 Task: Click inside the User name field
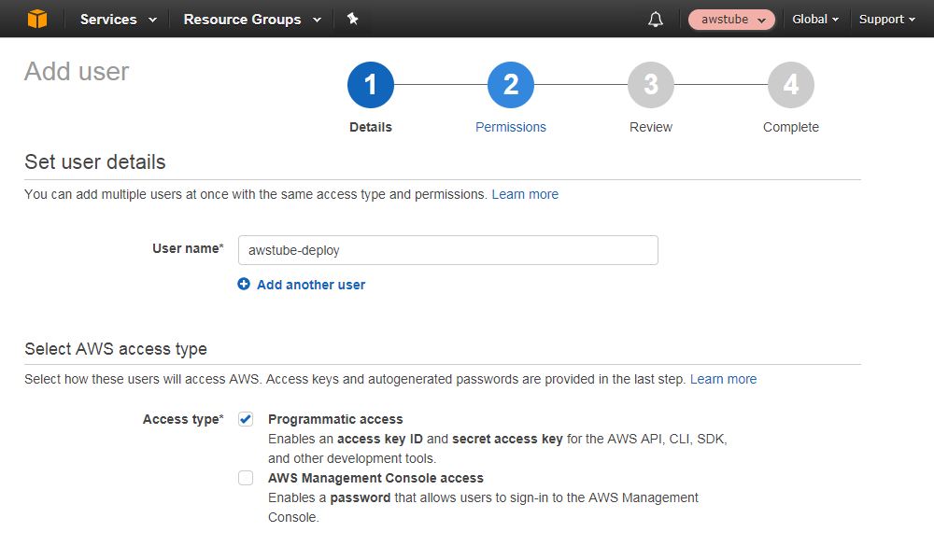coord(448,250)
